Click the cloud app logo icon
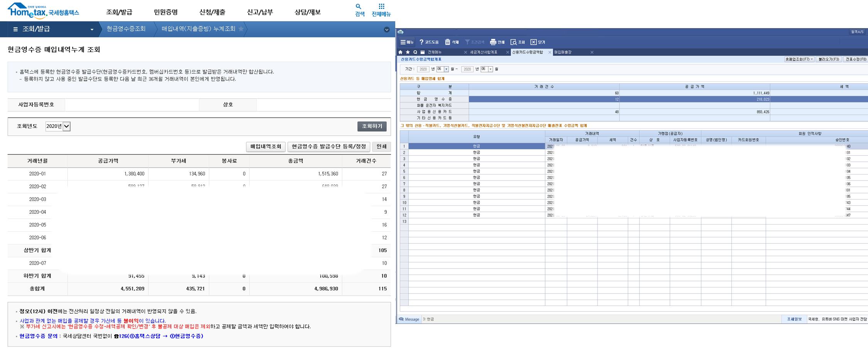The width and height of the screenshot is (868, 352). (401, 32)
